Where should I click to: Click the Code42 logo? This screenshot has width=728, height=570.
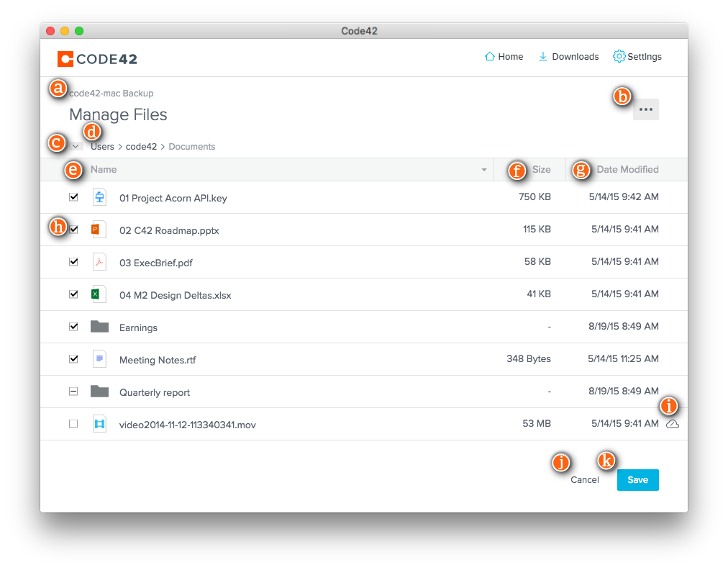pyautogui.click(x=97, y=59)
